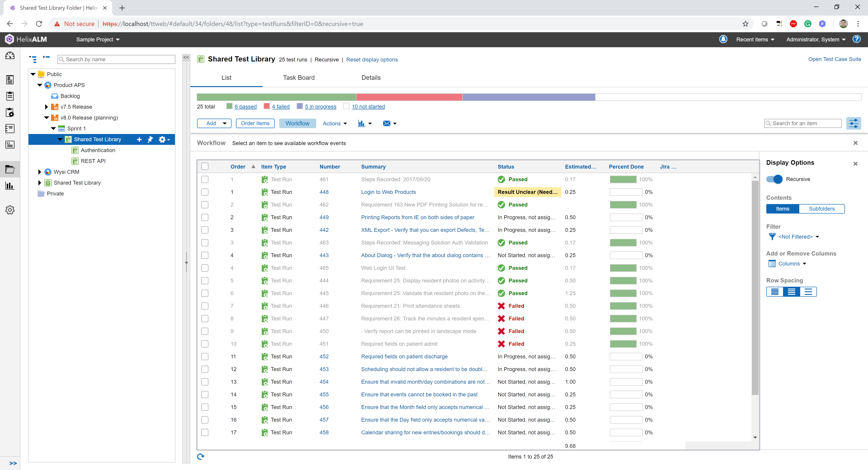Open the display options sliders icon
The width and height of the screenshot is (868, 470).
point(853,123)
